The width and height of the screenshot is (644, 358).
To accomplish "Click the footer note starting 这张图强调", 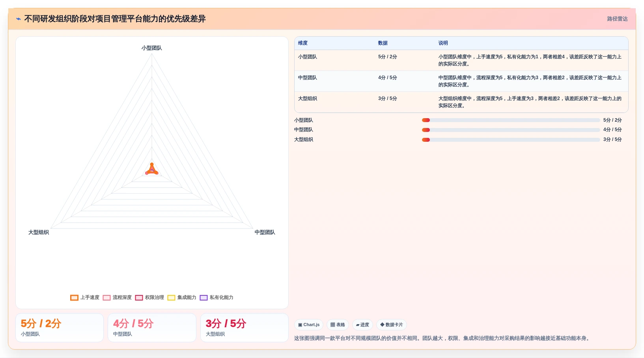I will point(442,338).
